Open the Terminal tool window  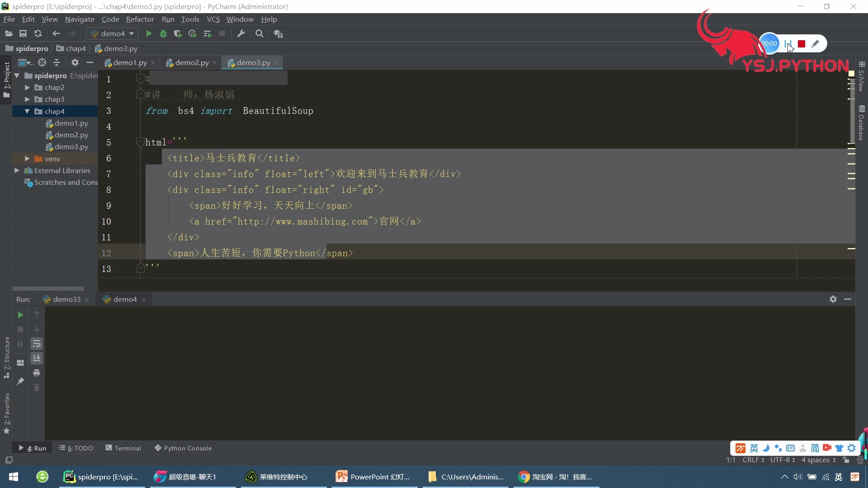click(123, 448)
